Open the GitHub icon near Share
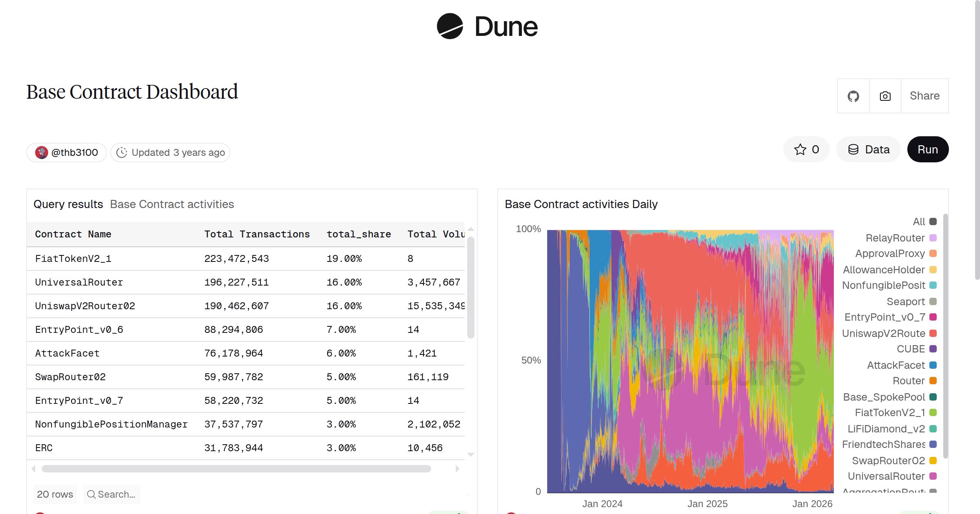The width and height of the screenshot is (980, 514). 853,96
